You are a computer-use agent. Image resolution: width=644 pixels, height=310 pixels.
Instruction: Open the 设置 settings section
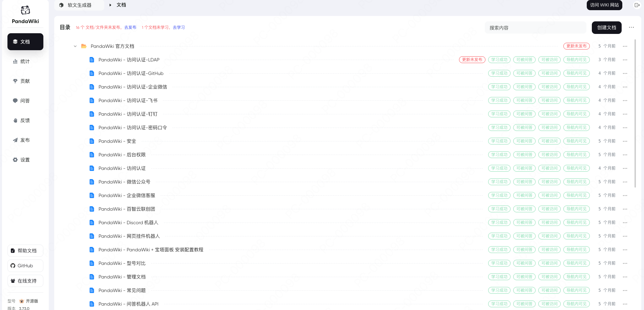click(25, 160)
